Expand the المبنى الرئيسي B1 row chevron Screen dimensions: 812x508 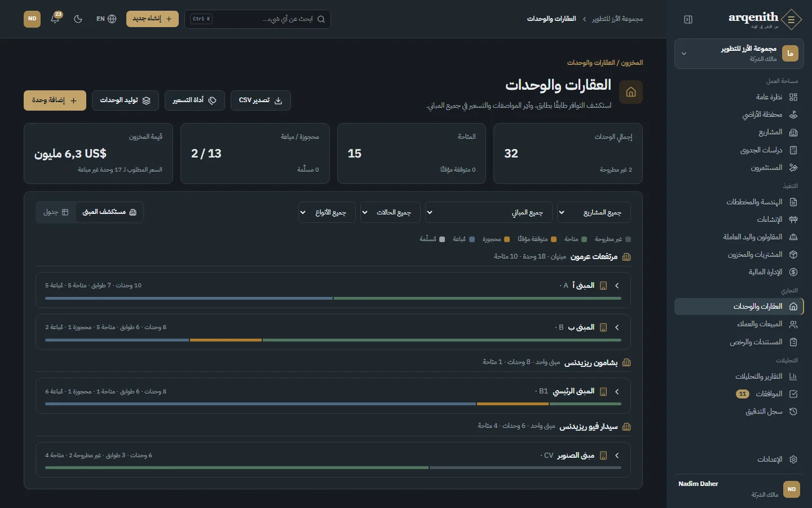(617, 391)
